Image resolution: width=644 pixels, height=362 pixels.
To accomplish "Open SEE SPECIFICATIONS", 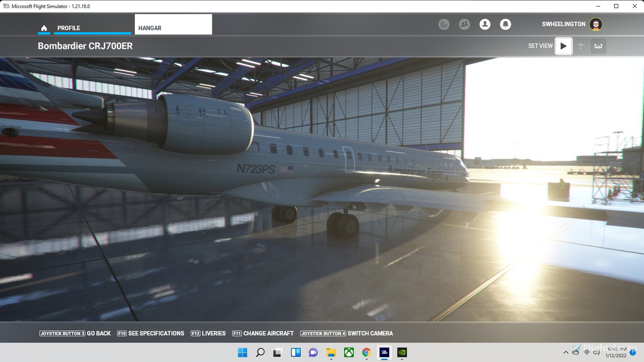I will point(156,333).
